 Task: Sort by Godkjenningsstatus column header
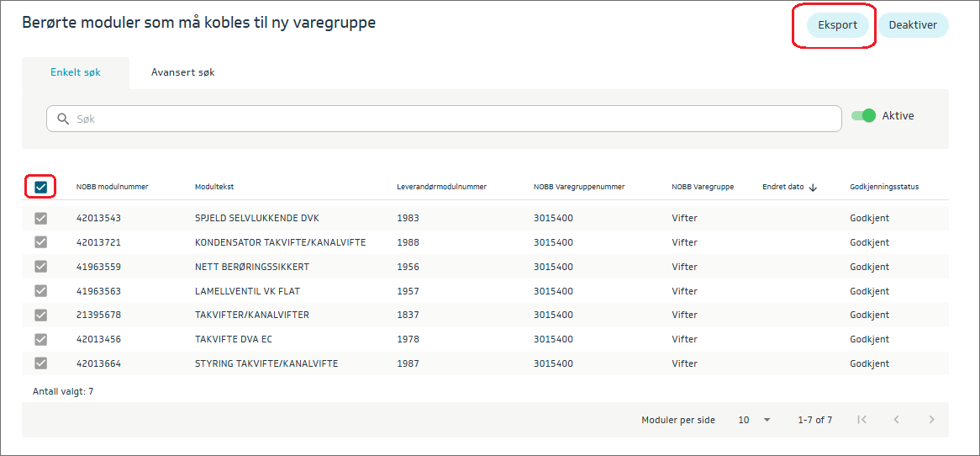point(883,187)
